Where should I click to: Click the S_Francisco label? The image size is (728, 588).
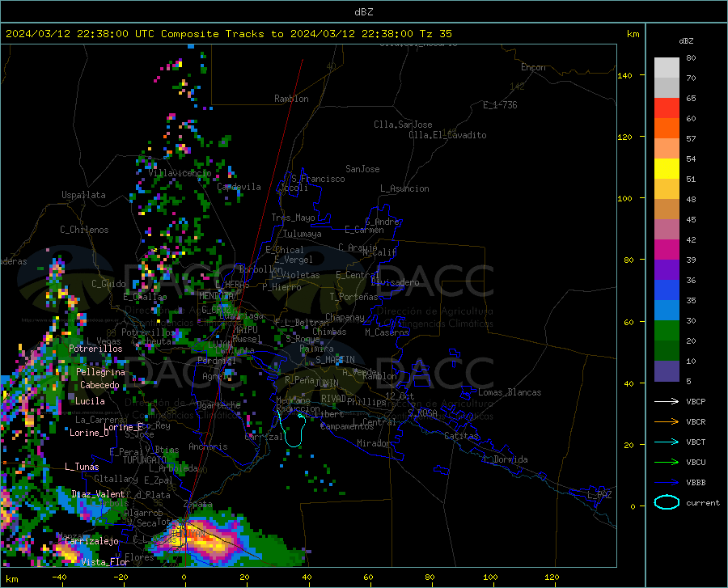click(318, 179)
